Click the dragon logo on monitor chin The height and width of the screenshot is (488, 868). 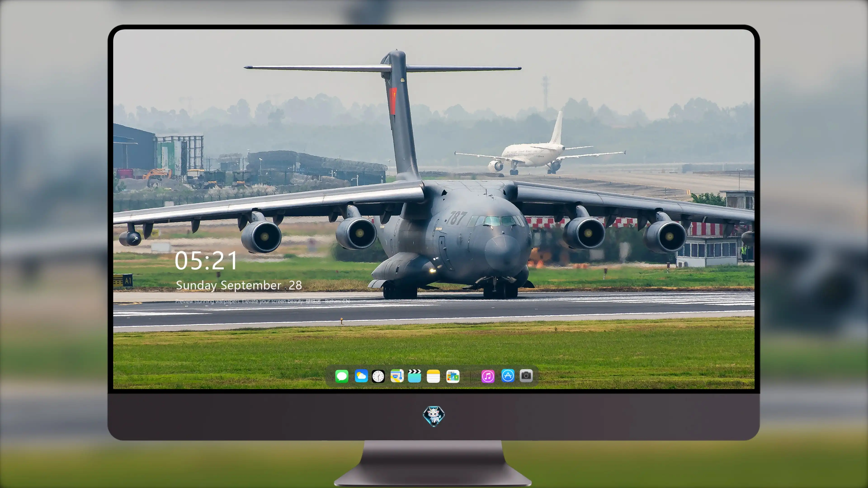[x=434, y=416]
